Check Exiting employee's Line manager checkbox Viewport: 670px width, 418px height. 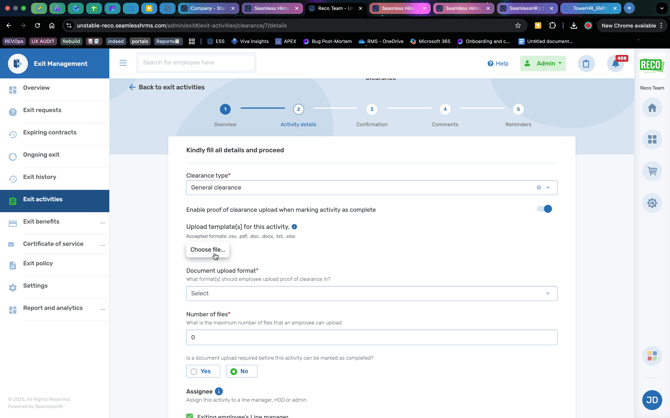coord(190,415)
